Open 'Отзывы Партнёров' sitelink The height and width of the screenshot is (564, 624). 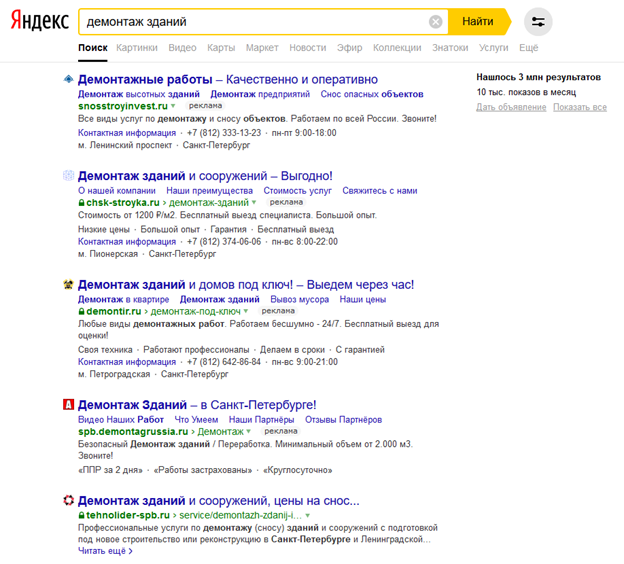tap(343, 420)
